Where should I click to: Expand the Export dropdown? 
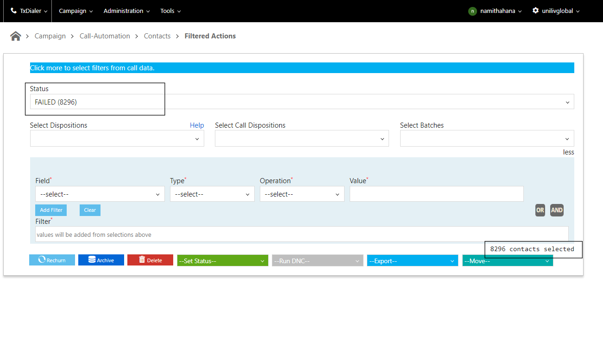tap(412, 261)
